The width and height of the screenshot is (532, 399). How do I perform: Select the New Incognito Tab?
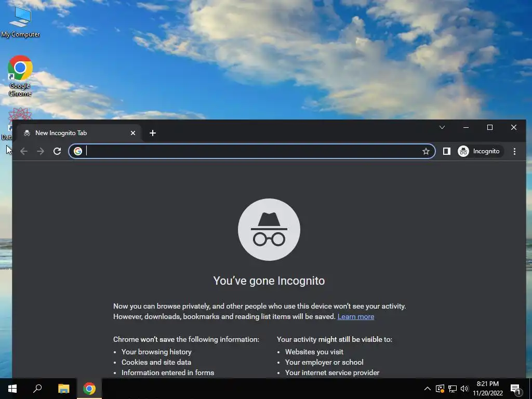tap(79, 133)
